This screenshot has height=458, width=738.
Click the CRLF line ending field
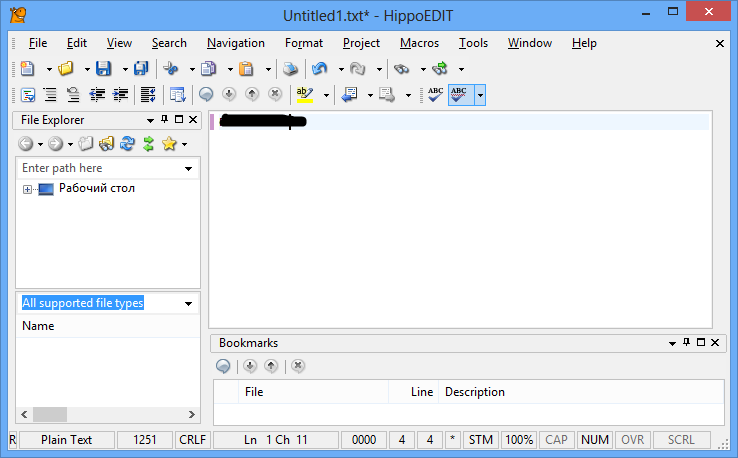click(193, 440)
